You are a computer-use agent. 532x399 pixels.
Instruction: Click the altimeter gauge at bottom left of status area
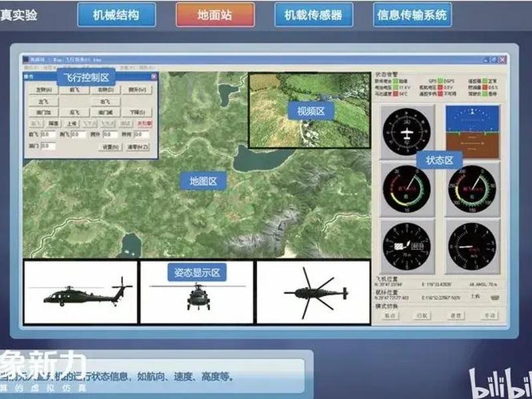tap(406, 247)
